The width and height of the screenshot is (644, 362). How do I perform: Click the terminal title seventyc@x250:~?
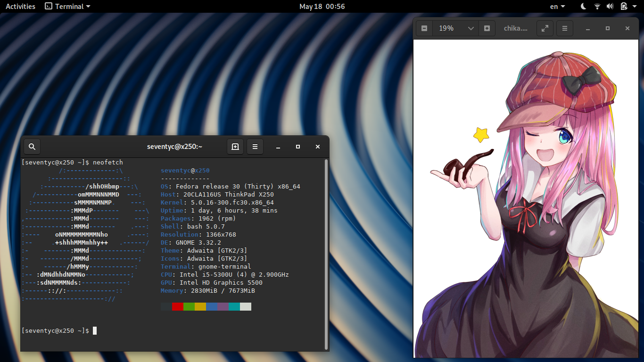[174, 147]
